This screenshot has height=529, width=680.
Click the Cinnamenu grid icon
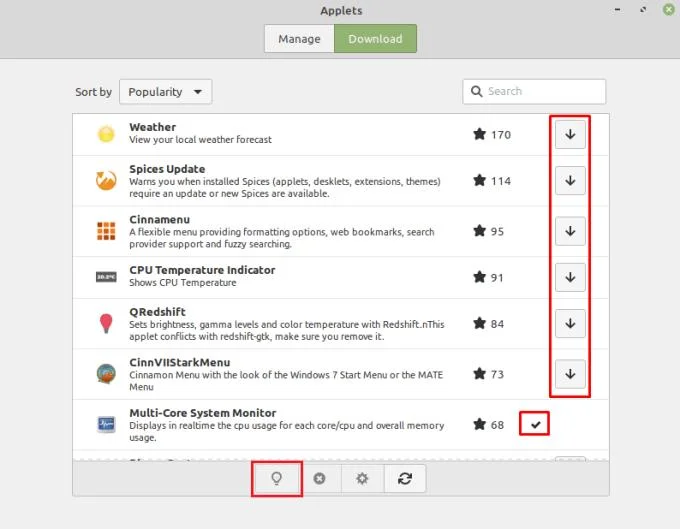(x=106, y=231)
